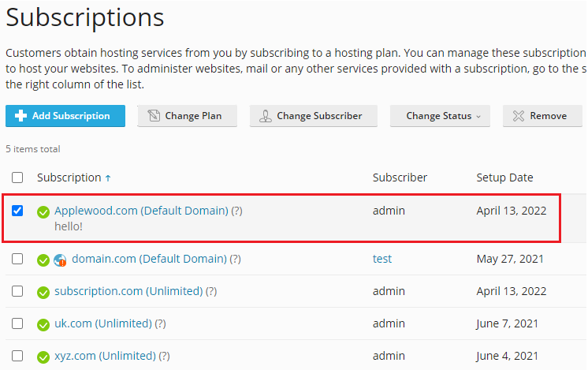The image size is (588, 370).
Task: Click the Setup Date column header
Action: 504,178
